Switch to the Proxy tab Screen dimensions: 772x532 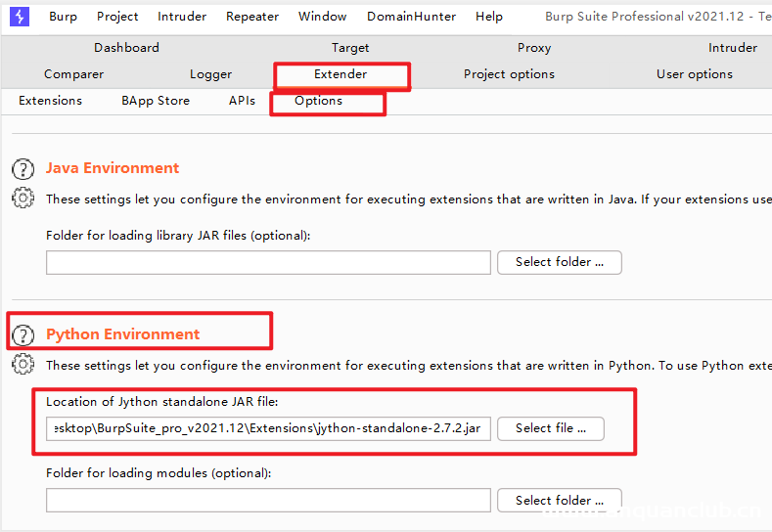click(534, 48)
